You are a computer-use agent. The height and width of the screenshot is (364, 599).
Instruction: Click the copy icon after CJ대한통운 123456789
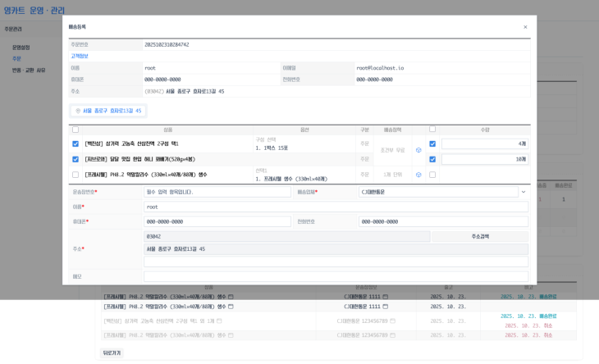[x=392, y=321]
